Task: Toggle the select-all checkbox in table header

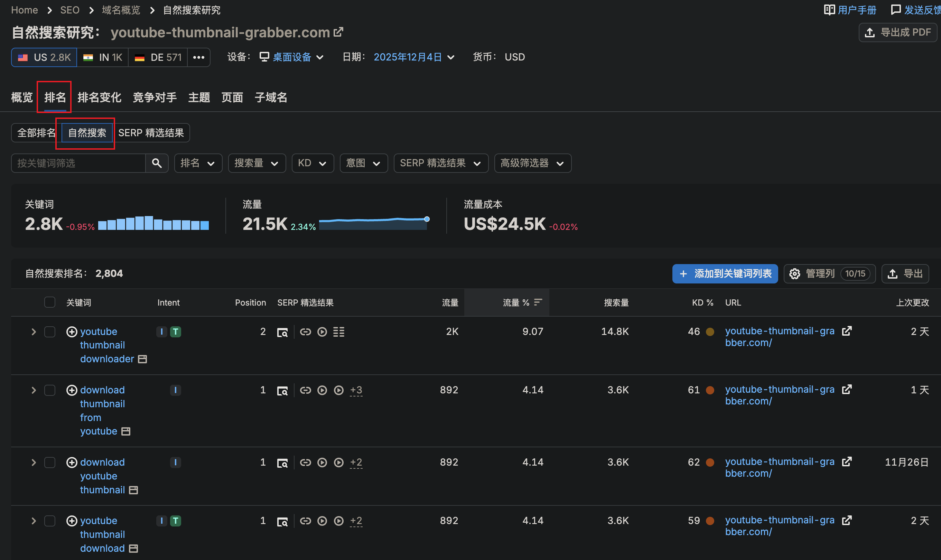Action: (50, 302)
